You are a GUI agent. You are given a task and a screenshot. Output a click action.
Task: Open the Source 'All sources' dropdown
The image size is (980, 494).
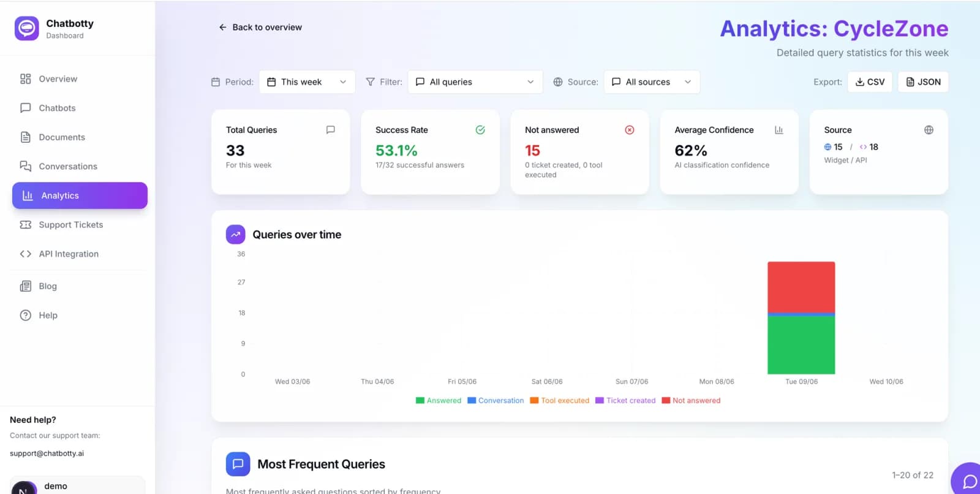point(652,82)
